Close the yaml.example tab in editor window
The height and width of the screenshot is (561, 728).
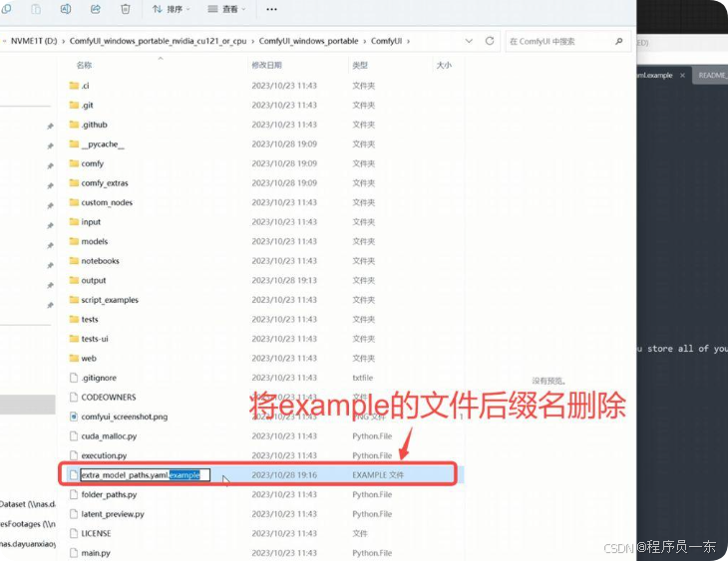(682, 75)
